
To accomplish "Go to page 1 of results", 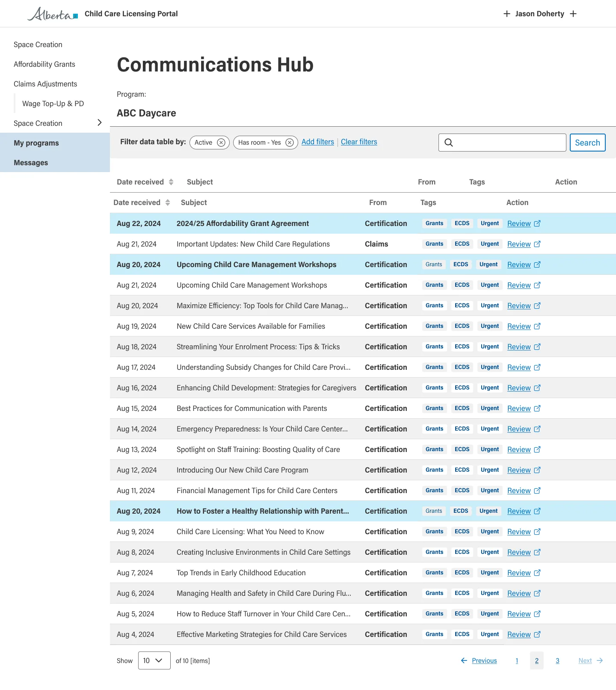I will pyautogui.click(x=517, y=660).
